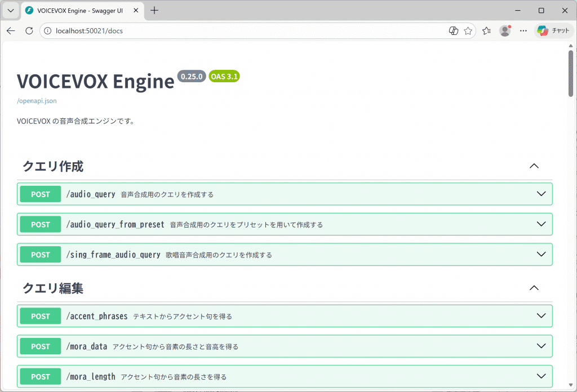Open the user profile avatar

click(x=505, y=31)
